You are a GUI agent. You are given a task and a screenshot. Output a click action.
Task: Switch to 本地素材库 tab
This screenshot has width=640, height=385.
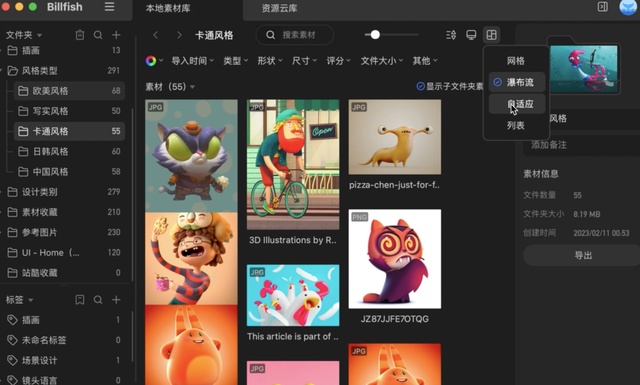tap(168, 8)
